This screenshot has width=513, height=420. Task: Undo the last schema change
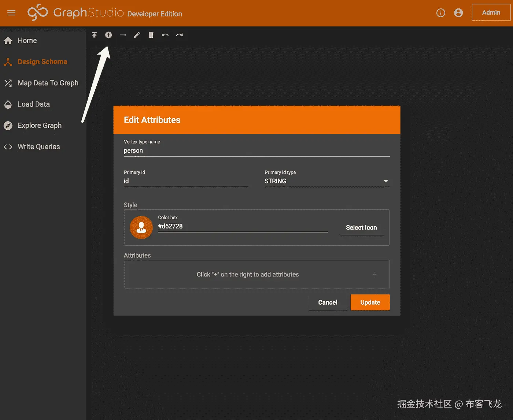pyautogui.click(x=165, y=35)
